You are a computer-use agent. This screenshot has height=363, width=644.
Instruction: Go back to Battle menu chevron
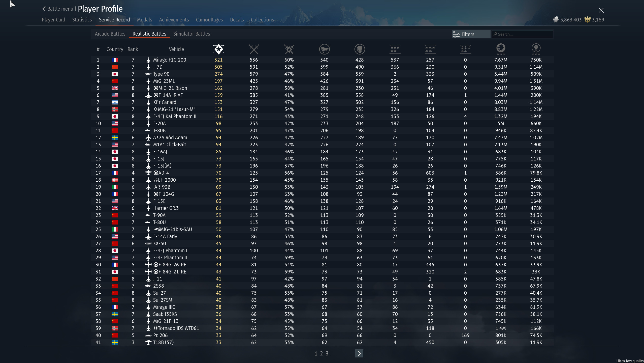pos(44,9)
